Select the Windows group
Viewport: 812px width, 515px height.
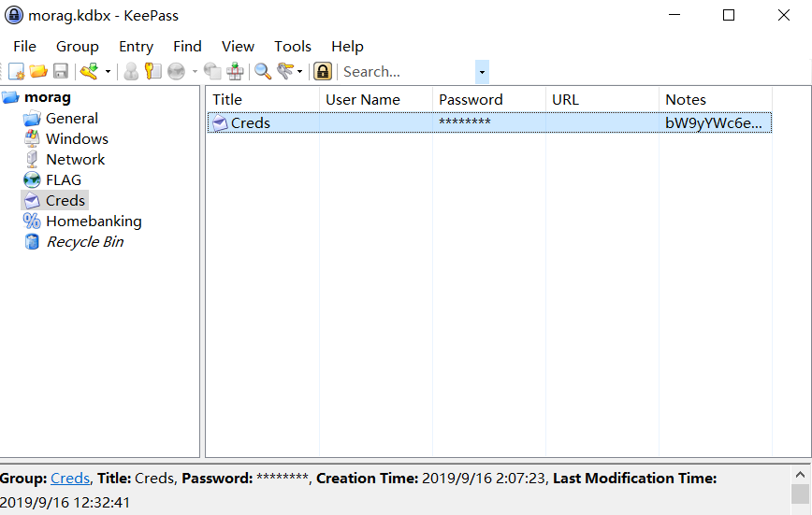click(x=77, y=139)
